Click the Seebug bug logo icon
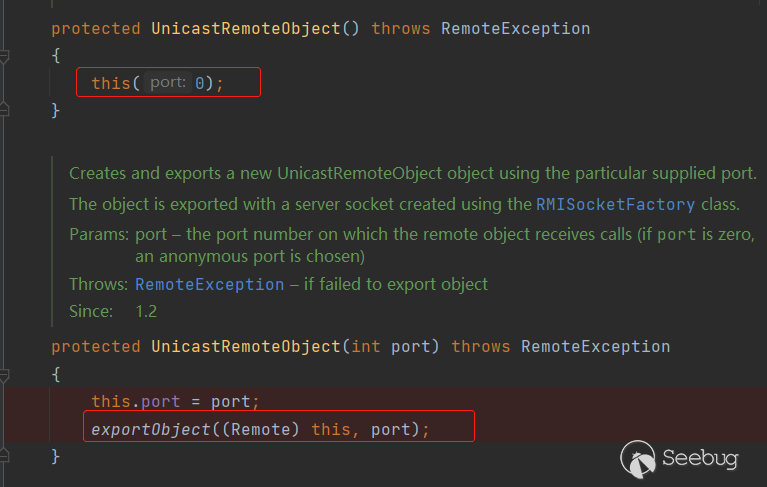Screen dimensions: 767x487 click(x=639, y=459)
